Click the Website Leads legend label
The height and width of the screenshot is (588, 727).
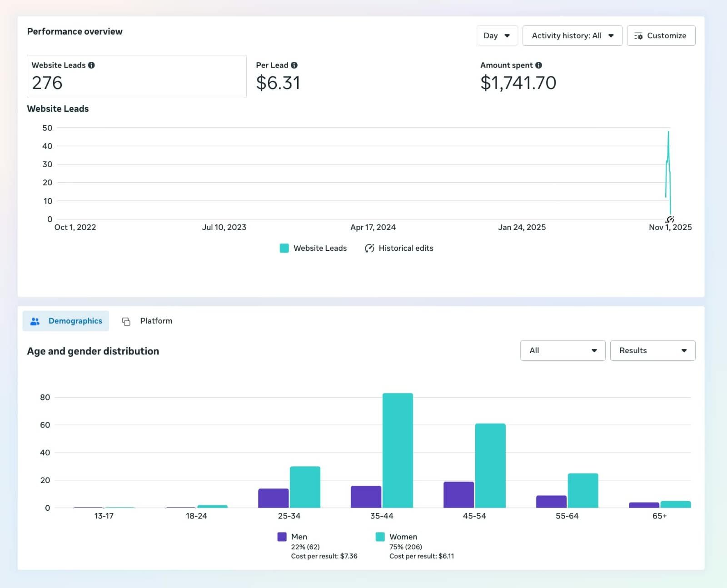click(320, 248)
